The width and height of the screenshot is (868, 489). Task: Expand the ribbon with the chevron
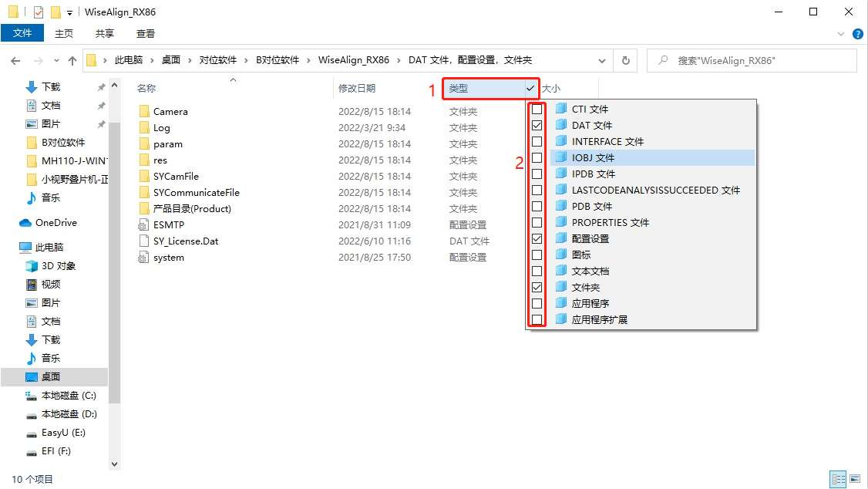pos(842,34)
